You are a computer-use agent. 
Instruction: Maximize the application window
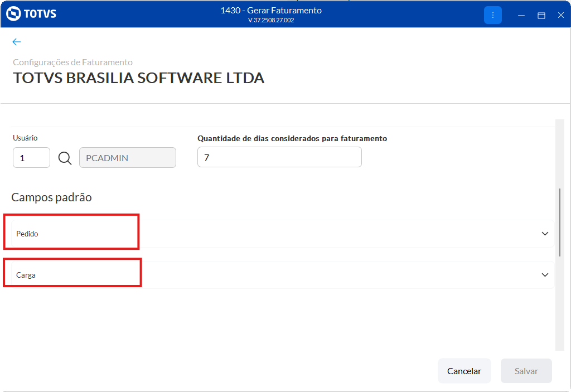(541, 16)
